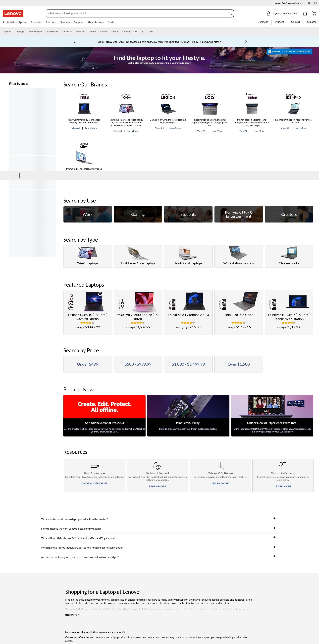Open the Add Adobe Acrobat Pro 2024 promo

coord(104,416)
